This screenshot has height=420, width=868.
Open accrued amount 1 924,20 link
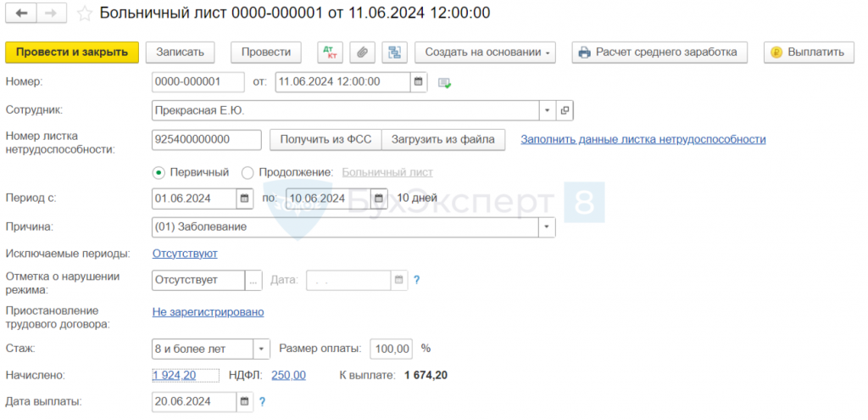(x=174, y=375)
